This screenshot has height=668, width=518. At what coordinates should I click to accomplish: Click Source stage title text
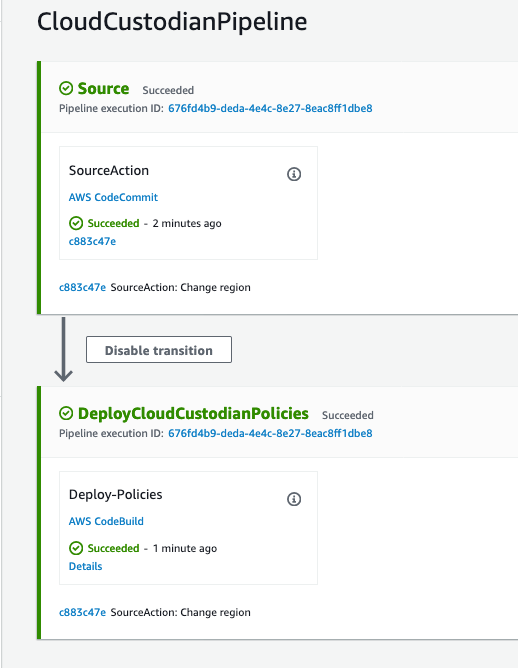(104, 89)
